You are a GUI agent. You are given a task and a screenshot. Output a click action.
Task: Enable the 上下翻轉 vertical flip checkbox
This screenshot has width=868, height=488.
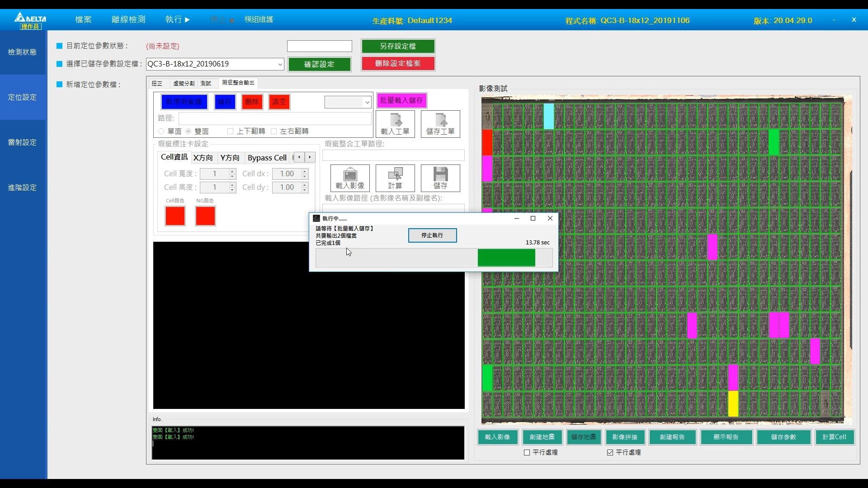click(x=231, y=131)
